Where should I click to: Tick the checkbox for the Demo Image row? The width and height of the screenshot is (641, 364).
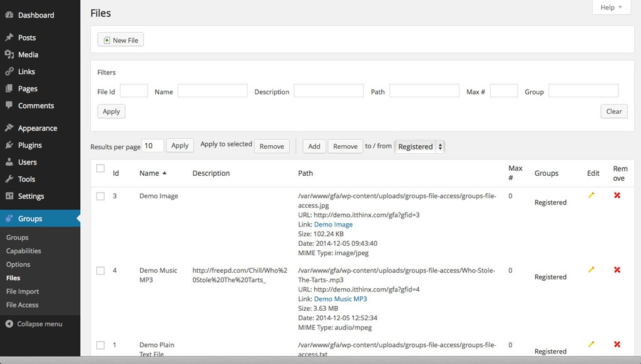click(x=100, y=196)
